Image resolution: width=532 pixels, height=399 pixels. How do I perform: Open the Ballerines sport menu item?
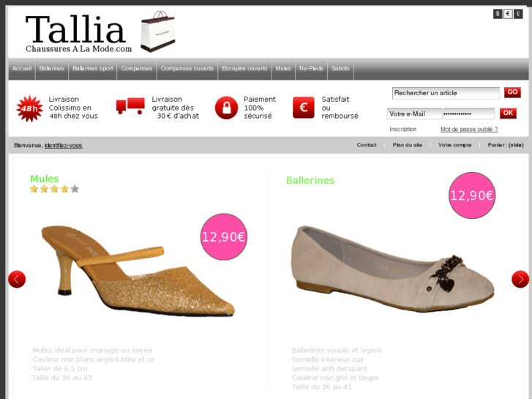[93, 69]
